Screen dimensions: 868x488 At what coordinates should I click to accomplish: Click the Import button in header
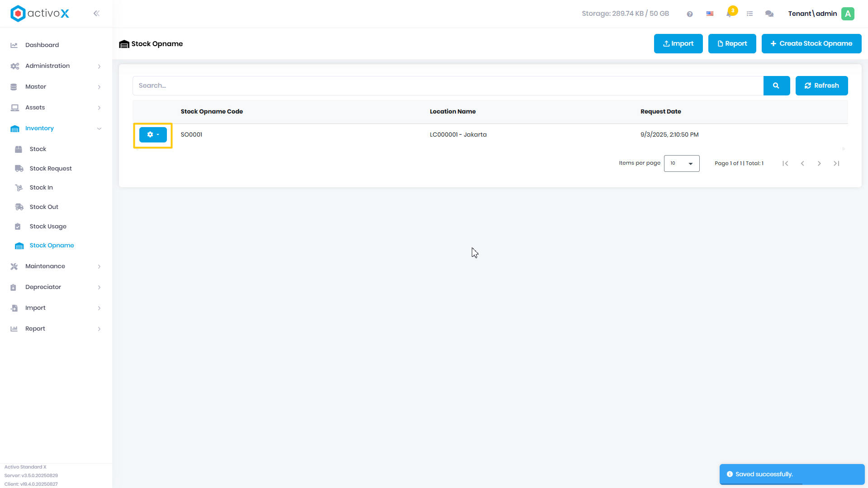point(678,44)
